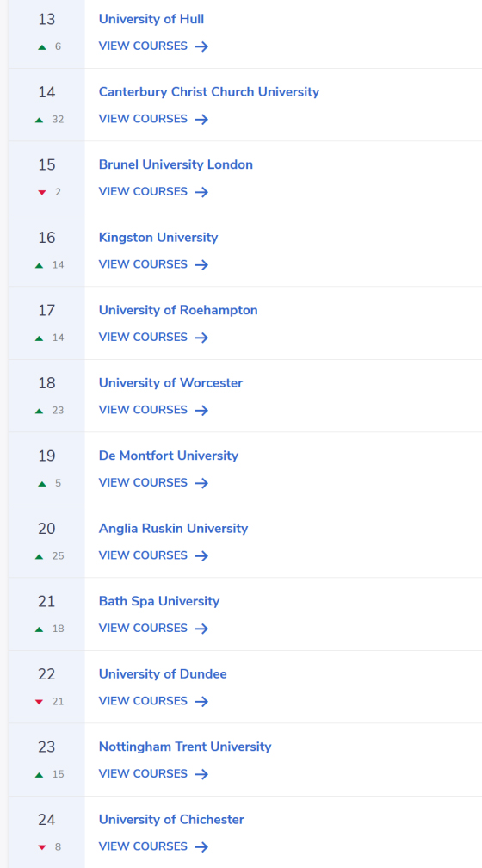
Task: Open University of Roehampton link
Action: pyautogui.click(x=178, y=311)
